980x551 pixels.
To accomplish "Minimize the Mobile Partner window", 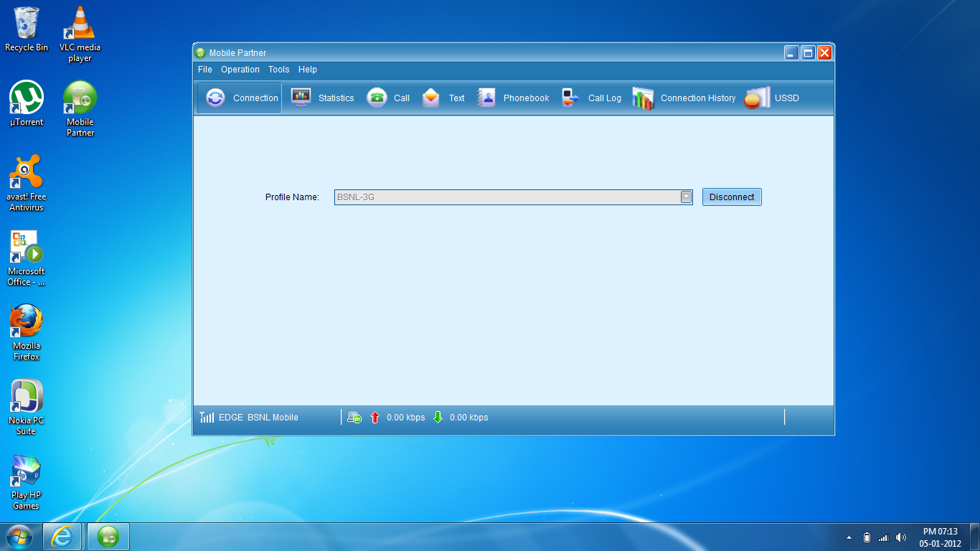I will [x=791, y=53].
